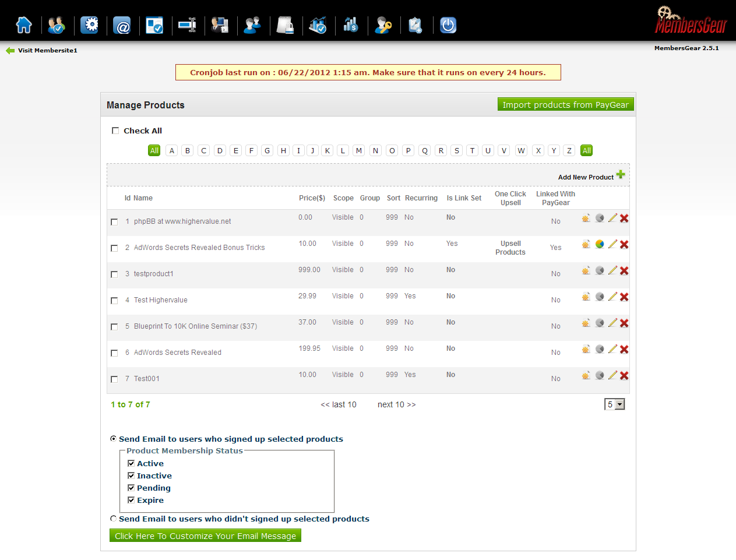Open the users-with-checkmark toolbar icon
736x560 pixels.
coord(57,25)
